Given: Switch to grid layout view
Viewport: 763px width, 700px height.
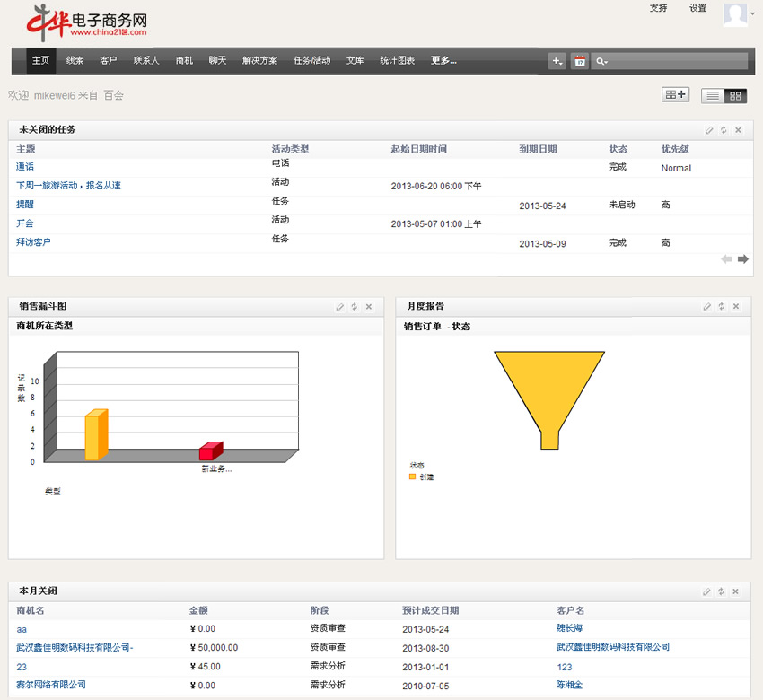Looking at the screenshot, I should pyautogui.click(x=735, y=95).
